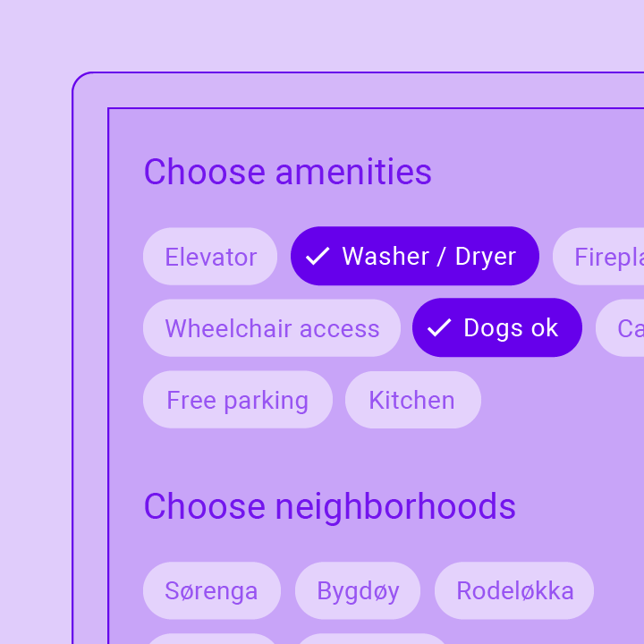Click the checkmark icon in Washer / Dryer chip
Viewport: 644px width, 644px height.
(318, 257)
